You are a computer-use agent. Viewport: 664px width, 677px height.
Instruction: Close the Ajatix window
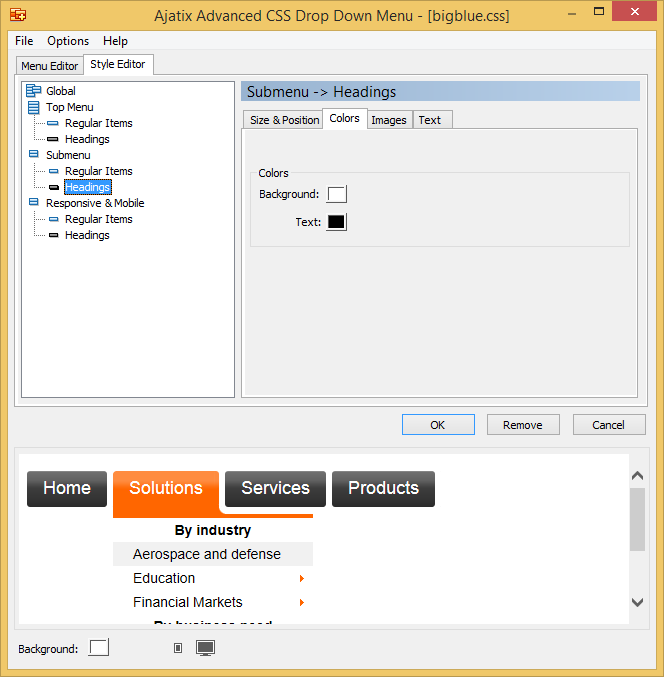pos(635,12)
